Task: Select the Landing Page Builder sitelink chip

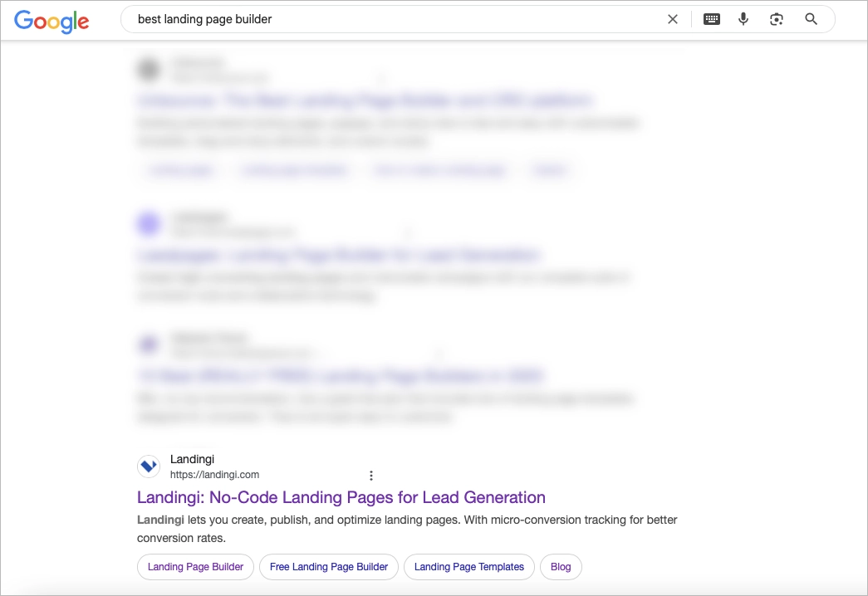Action: point(195,567)
